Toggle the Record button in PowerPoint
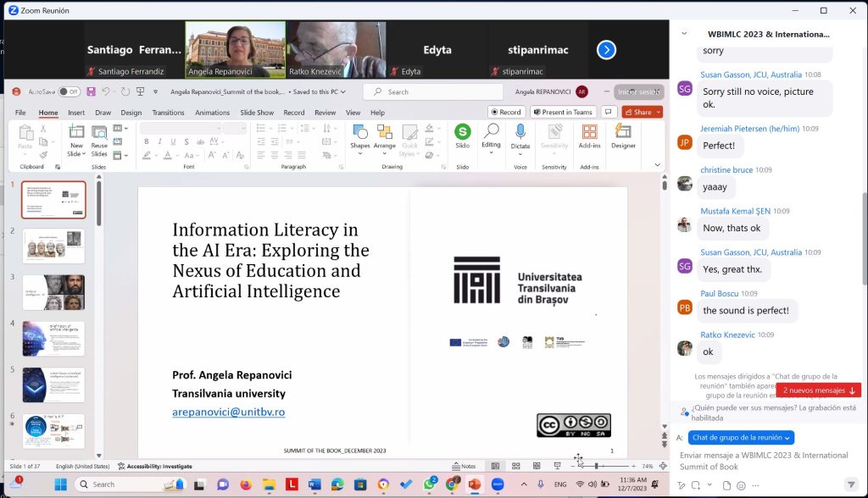The image size is (868, 498). 506,112
